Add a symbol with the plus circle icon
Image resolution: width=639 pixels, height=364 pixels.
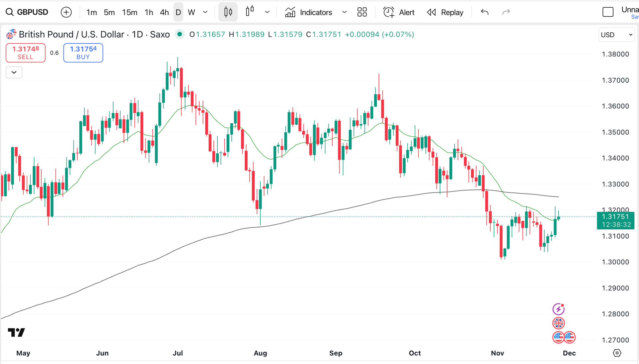[x=66, y=12]
